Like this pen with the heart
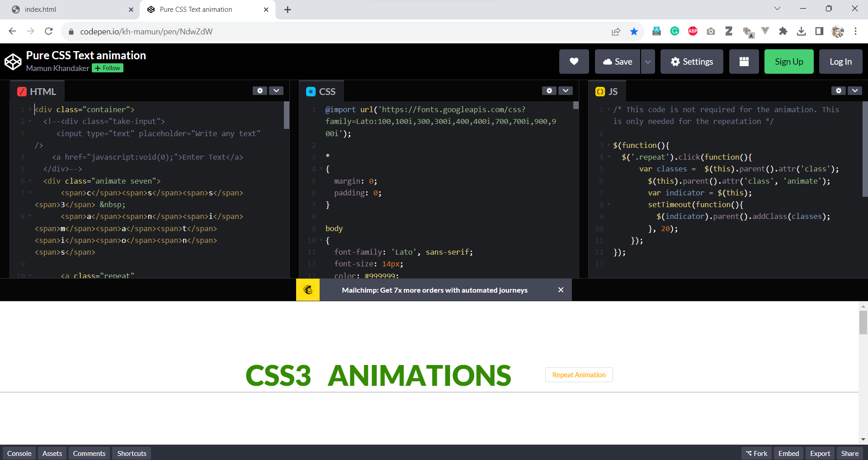This screenshot has height=460, width=868. click(x=574, y=62)
